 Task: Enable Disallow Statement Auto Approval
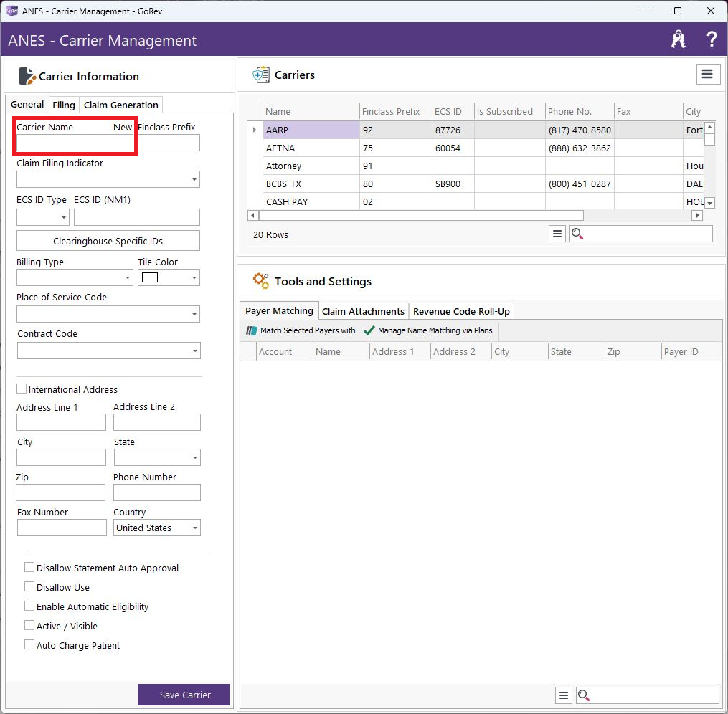[29, 568]
